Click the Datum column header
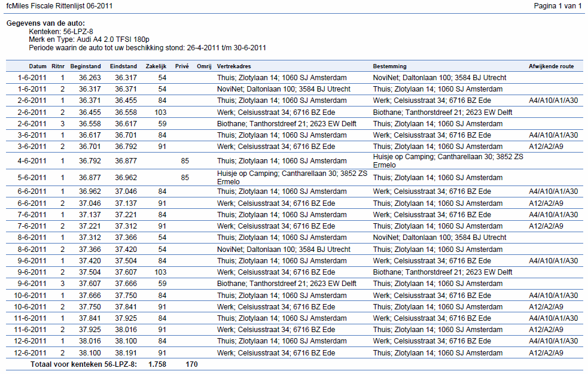 (x=38, y=66)
